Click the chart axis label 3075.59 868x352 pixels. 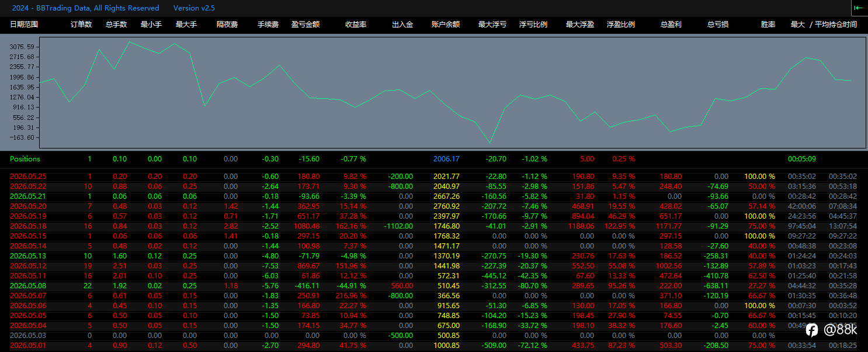tap(22, 47)
